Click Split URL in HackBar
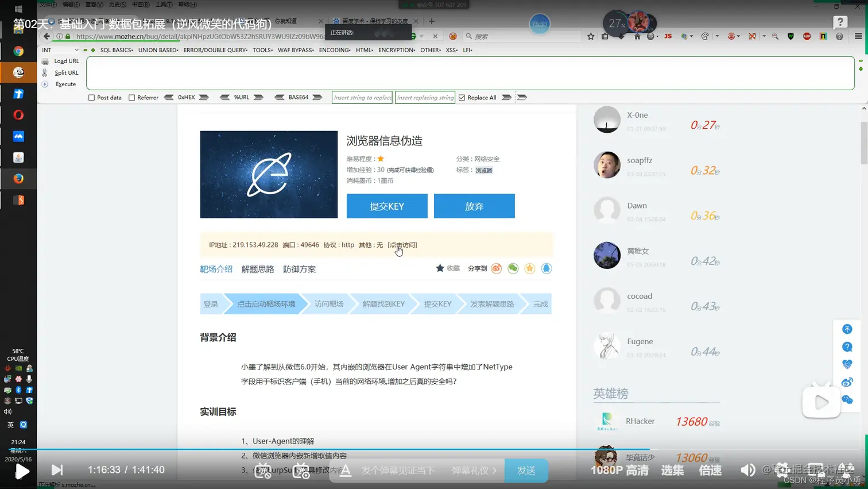Viewport: 868px width, 489px height. 67,73
